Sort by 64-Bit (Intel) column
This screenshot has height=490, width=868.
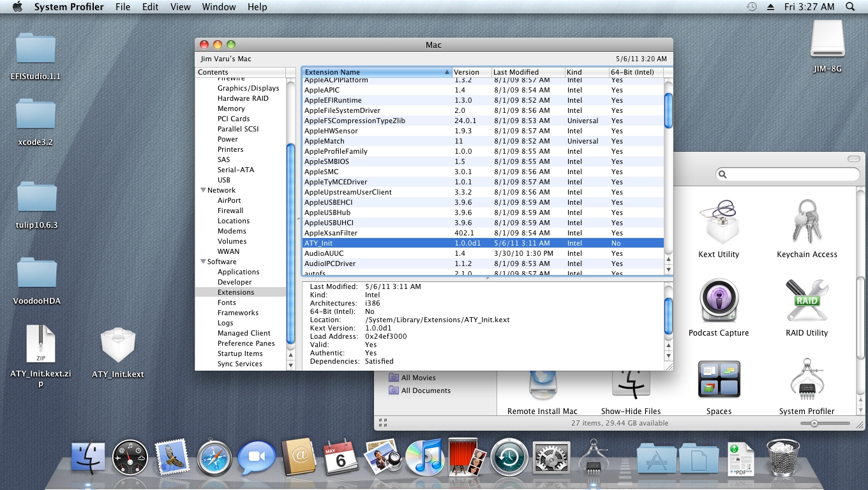pyautogui.click(x=636, y=72)
